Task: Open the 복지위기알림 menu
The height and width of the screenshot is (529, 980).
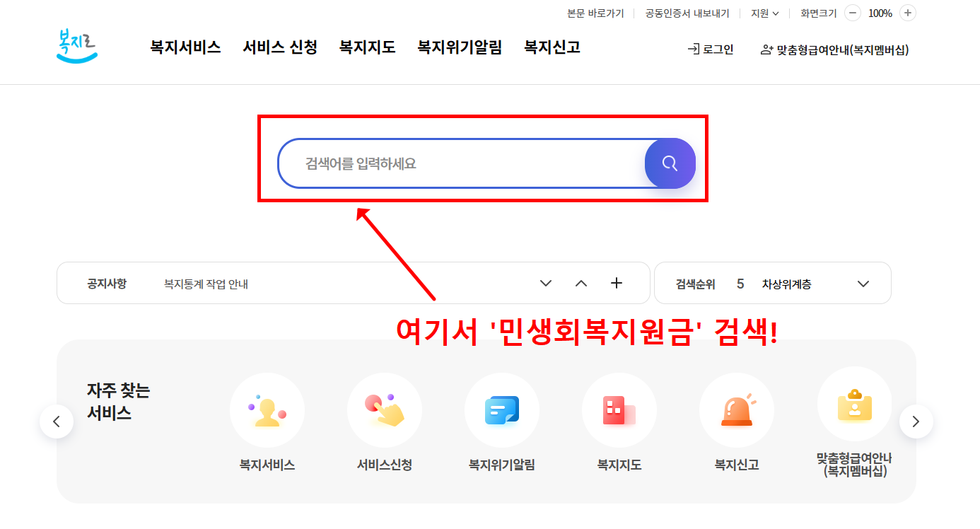Action: [x=460, y=47]
